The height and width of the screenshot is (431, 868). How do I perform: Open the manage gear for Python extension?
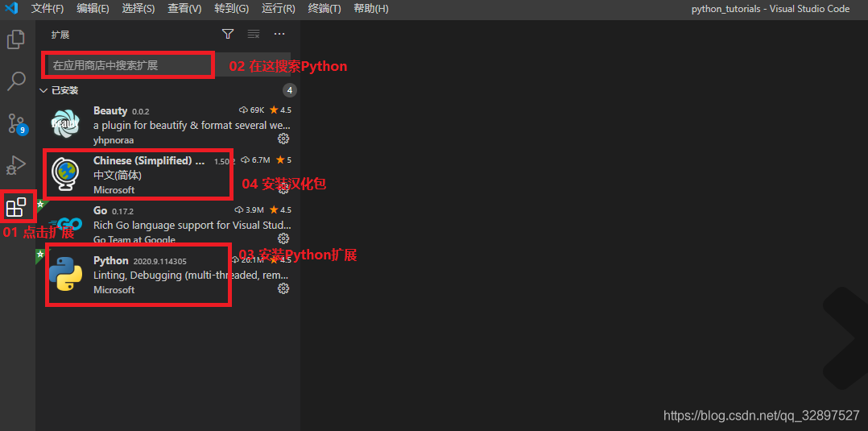283,288
